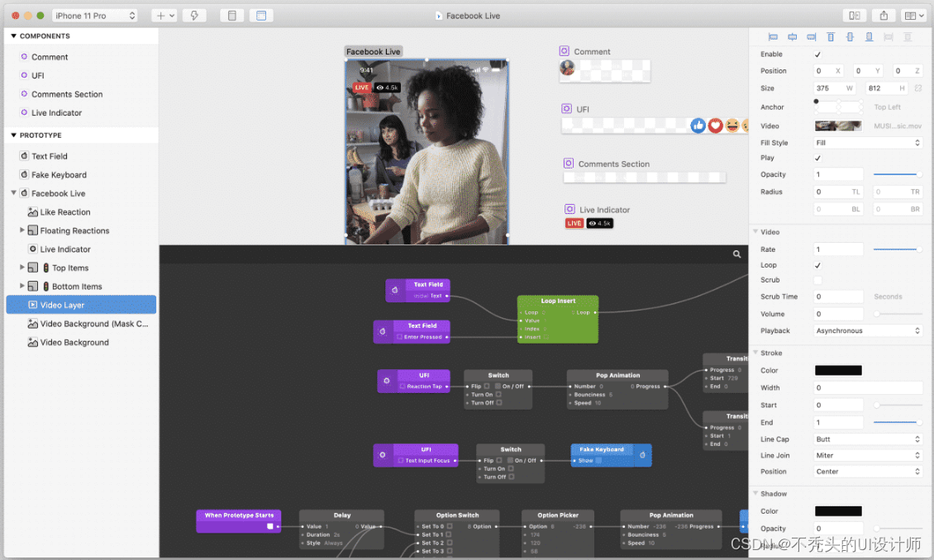934x560 pixels.
Task: Click the Scrub Time input field
Action: click(x=838, y=297)
